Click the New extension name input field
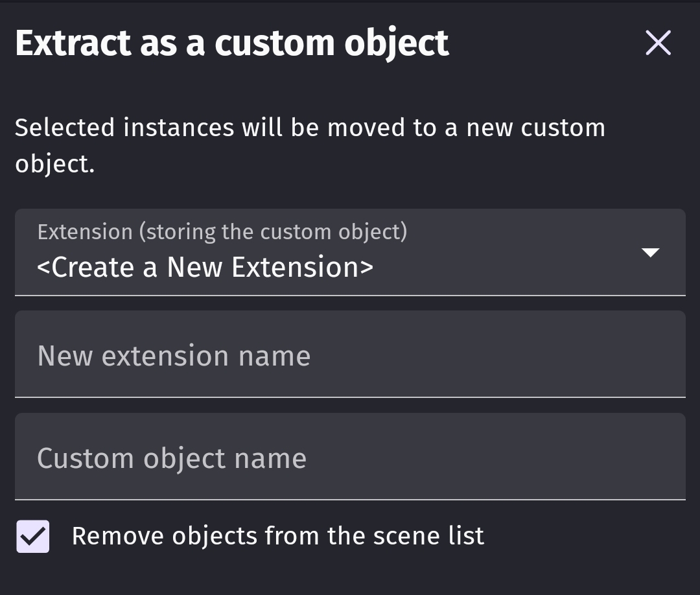The width and height of the screenshot is (700, 595). pyautogui.click(x=350, y=355)
